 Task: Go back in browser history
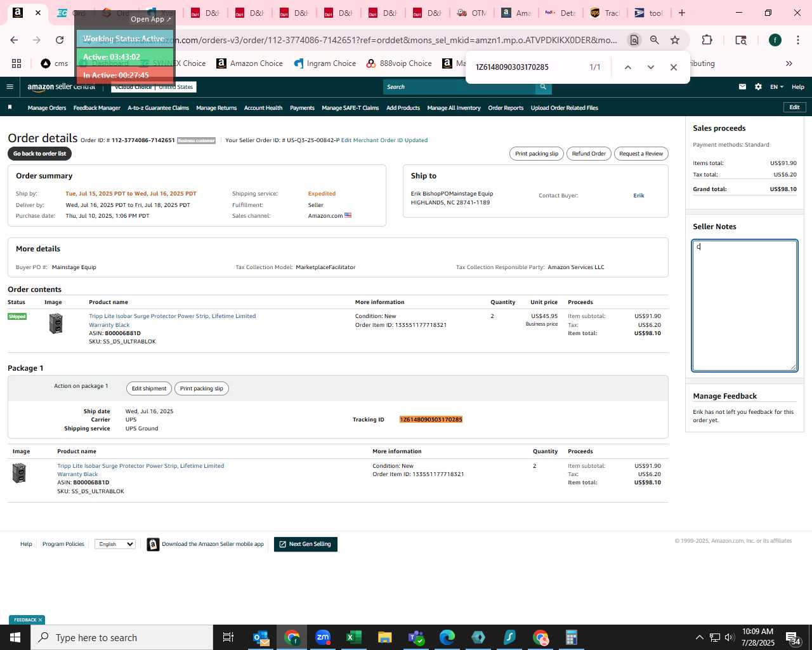[x=14, y=40]
